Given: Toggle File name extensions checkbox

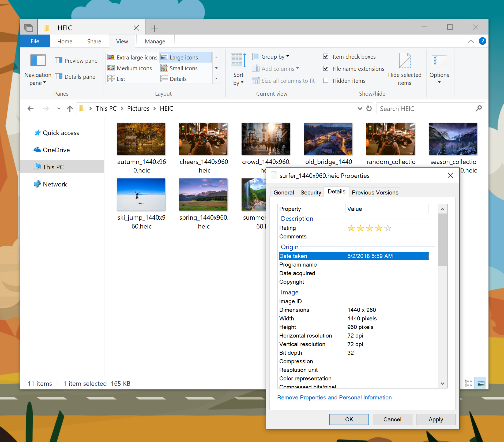Looking at the screenshot, I should pyautogui.click(x=326, y=69).
